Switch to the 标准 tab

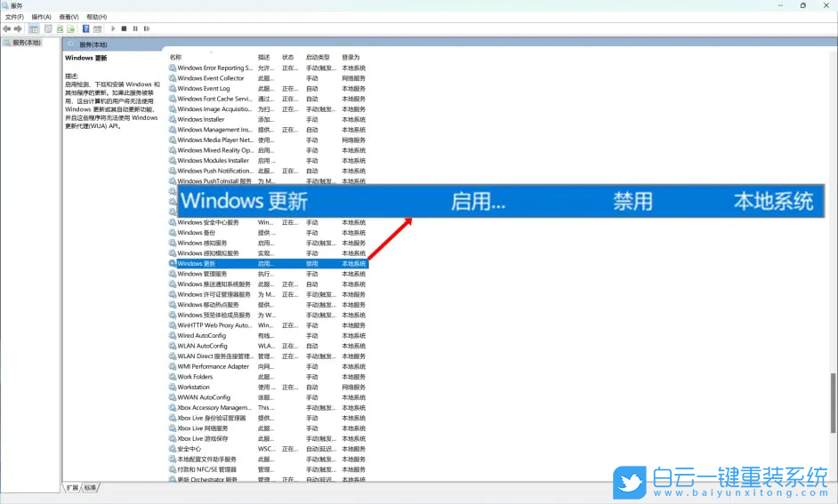(91, 487)
